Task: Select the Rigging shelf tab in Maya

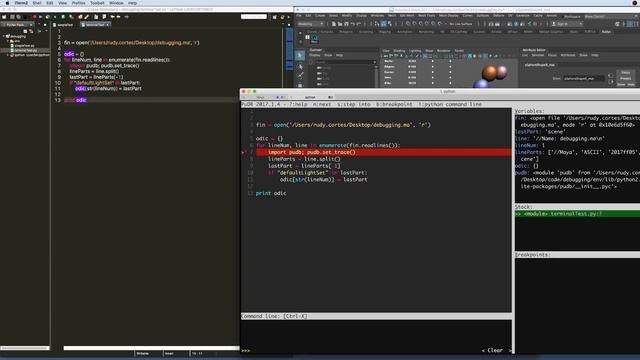Action: pos(385,31)
